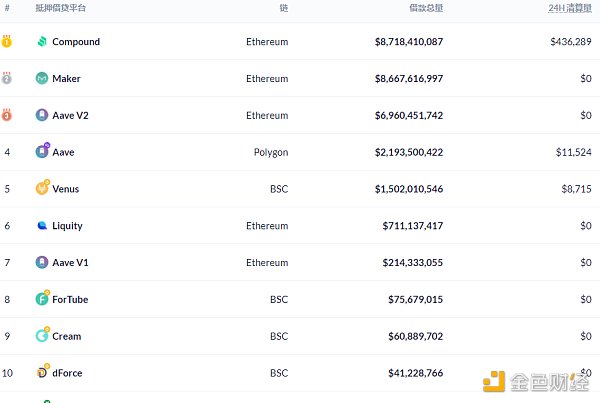Click the Liquity logo icon
Image resolution: width=600 pixels, height=403 pixels.
tap(42, 226)
